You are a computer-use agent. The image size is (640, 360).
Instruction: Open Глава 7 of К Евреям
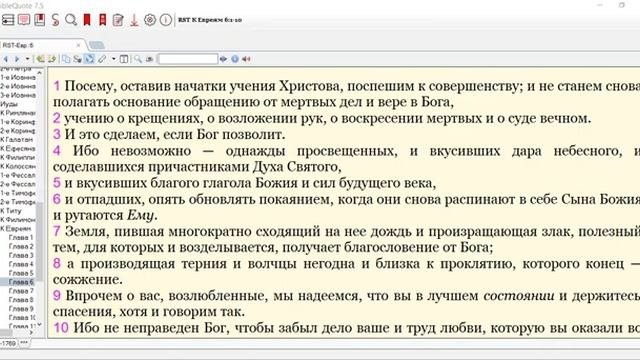[21, 291]
